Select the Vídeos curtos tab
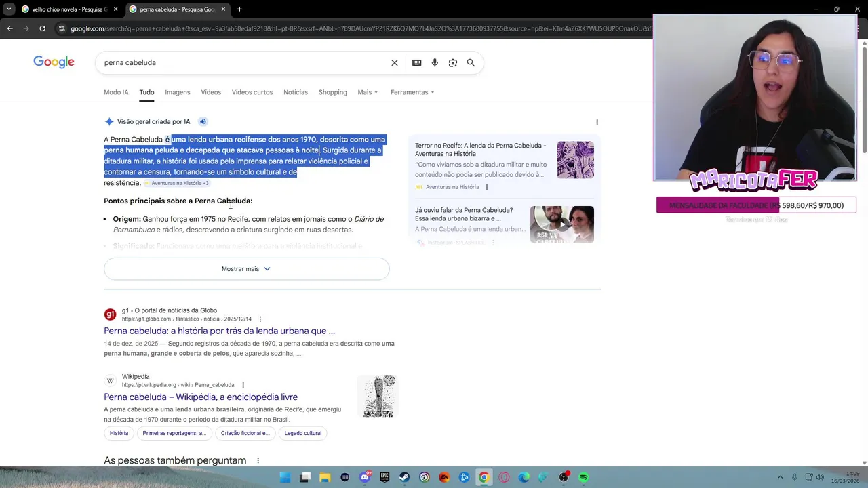This screenshot has height=488, width=868. pos(252,92)
